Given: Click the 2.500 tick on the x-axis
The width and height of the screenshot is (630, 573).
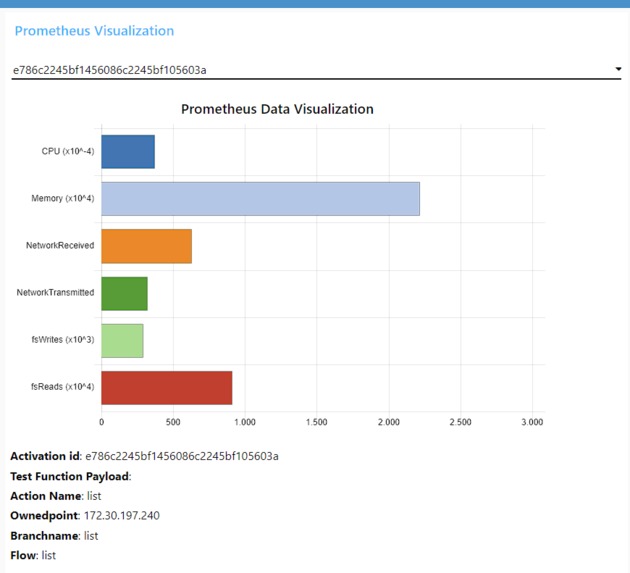Looking at the screenshot, I should click(x=460, y=422).
